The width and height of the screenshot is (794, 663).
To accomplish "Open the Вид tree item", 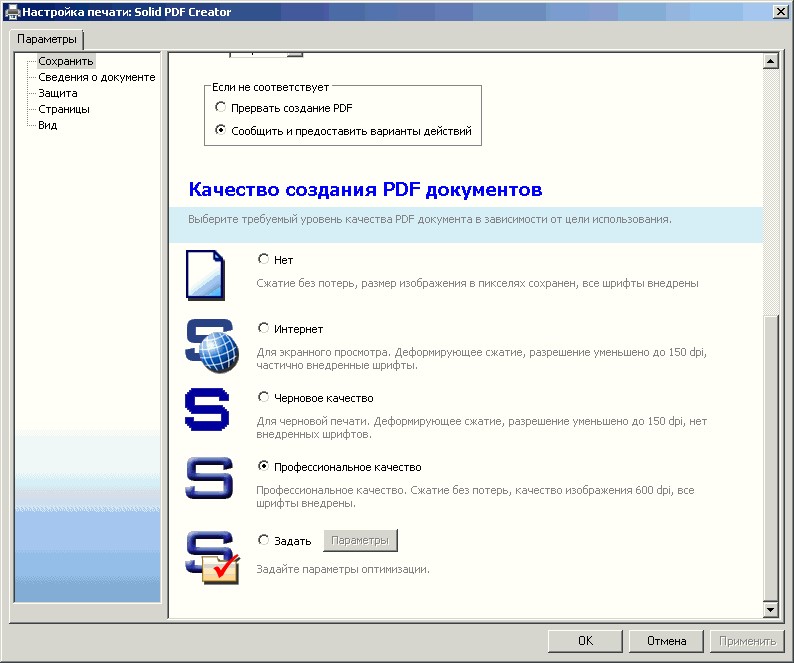I will 48,125.
